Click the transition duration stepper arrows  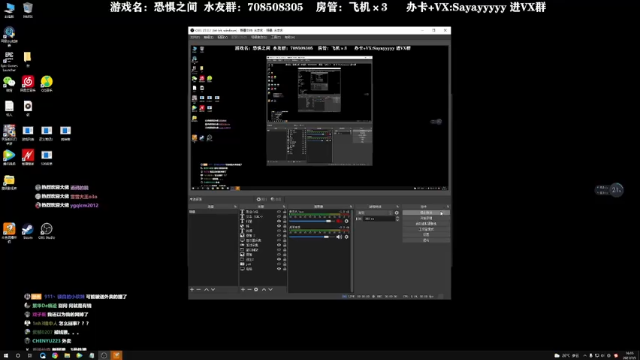[x=398, y=219]
